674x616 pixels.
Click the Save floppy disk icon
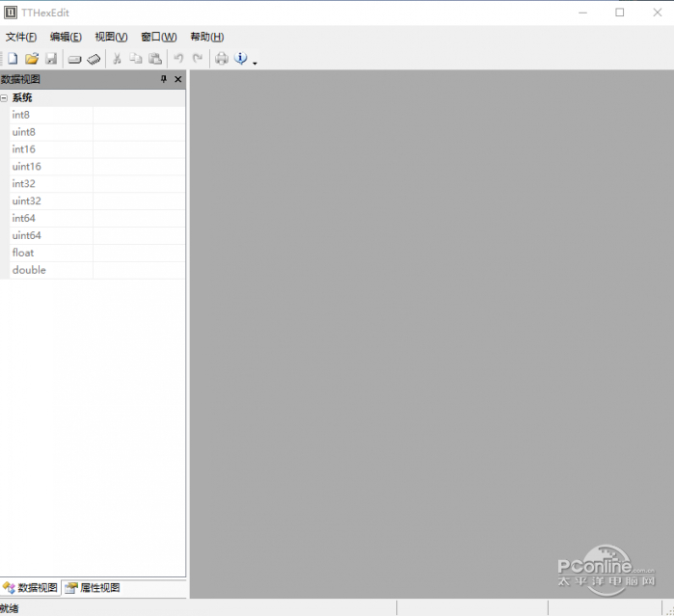pyautogui.click(x=51, y=59)
